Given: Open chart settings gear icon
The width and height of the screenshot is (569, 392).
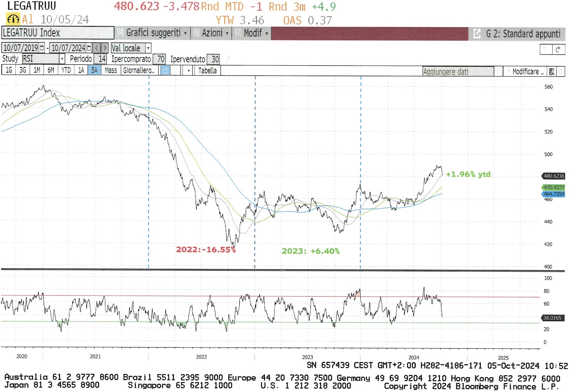Looking at the screenshot, I should 560,71.
